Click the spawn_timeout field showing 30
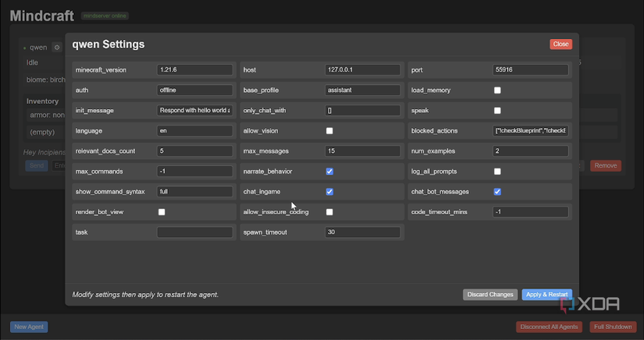This screenshot has width=644, height=340. [362, 232]
